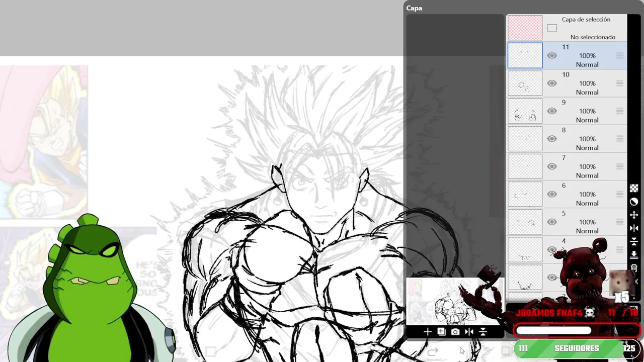Click the duplicate layer icon
The height and width of the screenshot is (362, 644).
point(441,332)
